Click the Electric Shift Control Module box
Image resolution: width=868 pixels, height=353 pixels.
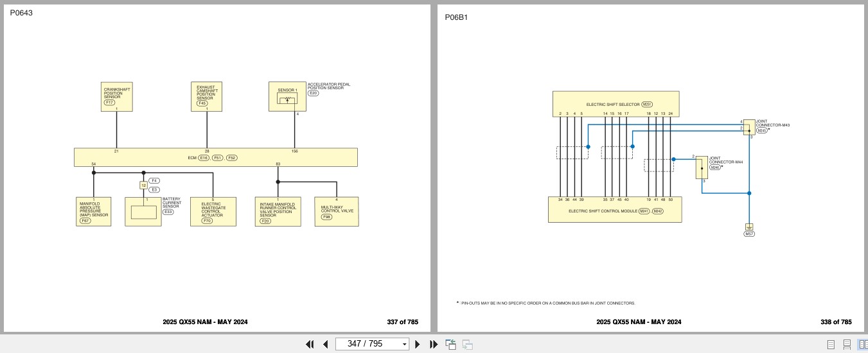pyautogui.click(x=615, y=210)
